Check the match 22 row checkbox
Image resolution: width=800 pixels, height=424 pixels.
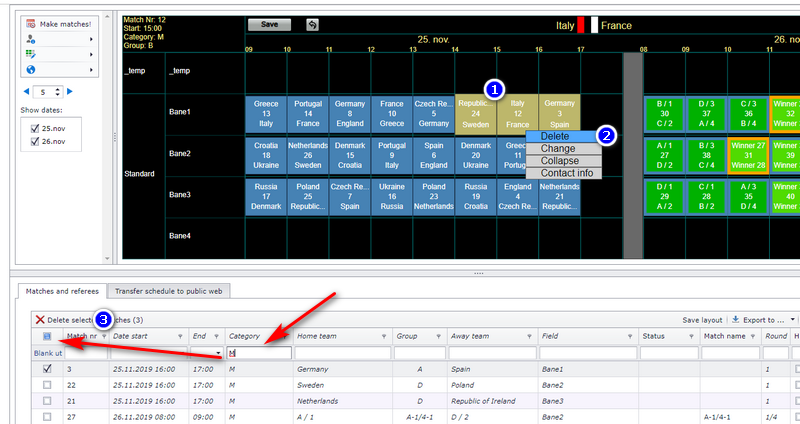pos(47,385)
